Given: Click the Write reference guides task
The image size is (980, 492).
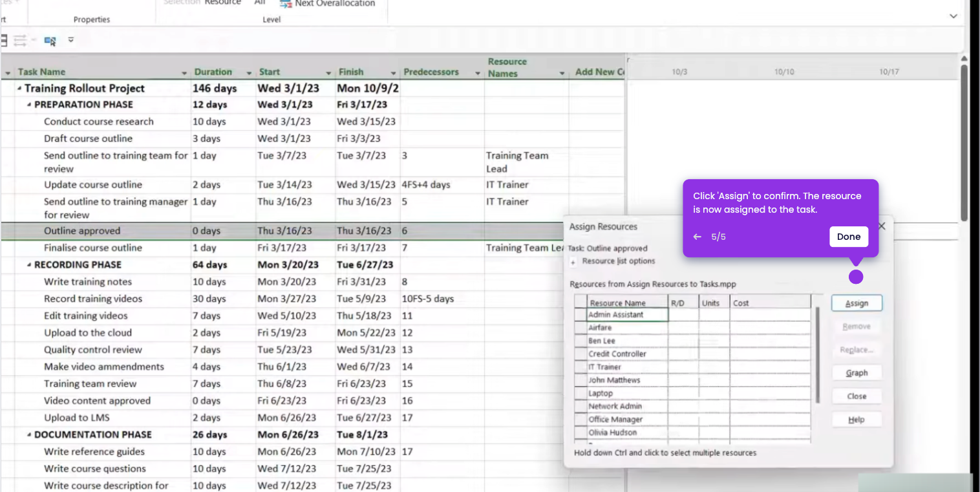Looking at the screenshot, I should 94,452.
